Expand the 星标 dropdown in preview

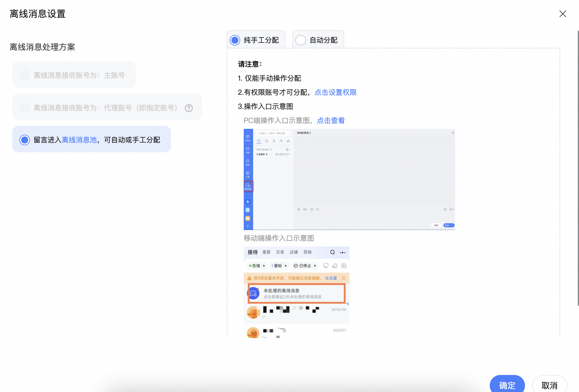click(x=279, y=266)
